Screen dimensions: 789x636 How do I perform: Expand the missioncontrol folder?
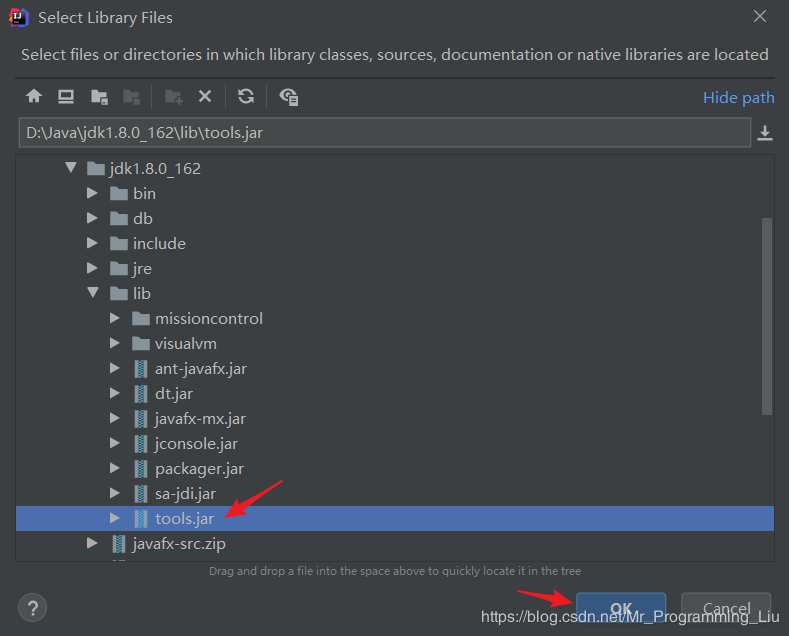(x=115, y=318)
